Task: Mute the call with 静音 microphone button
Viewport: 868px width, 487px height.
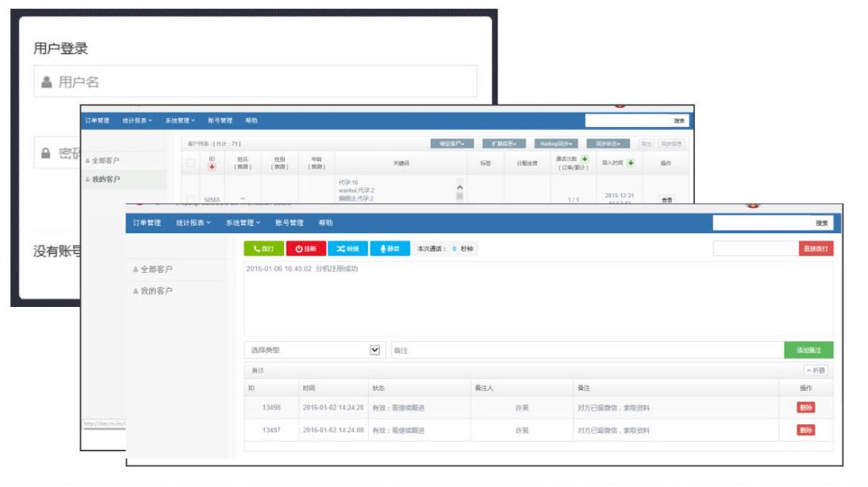Action: click(389, 248)
